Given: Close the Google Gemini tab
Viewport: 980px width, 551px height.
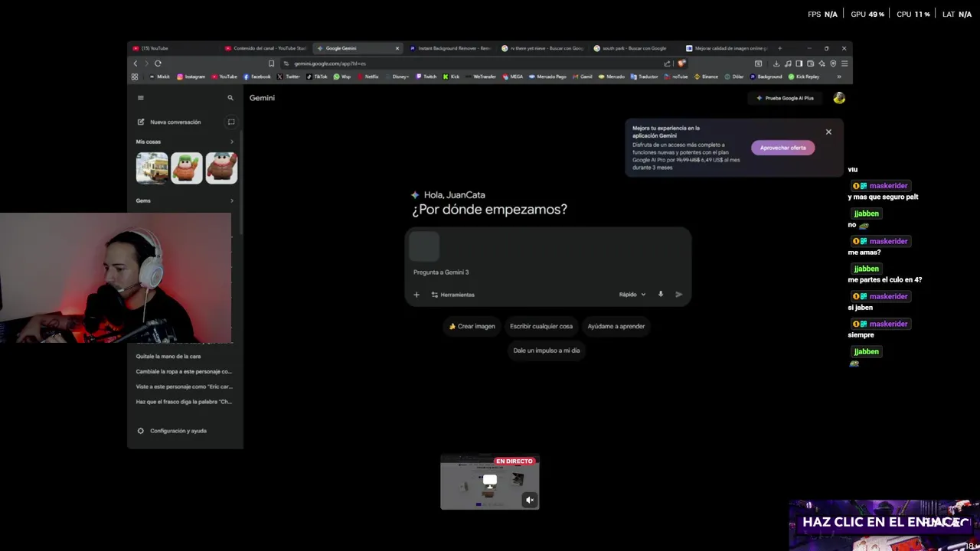Looking at the screenshot, I should [x=397, y=48].
